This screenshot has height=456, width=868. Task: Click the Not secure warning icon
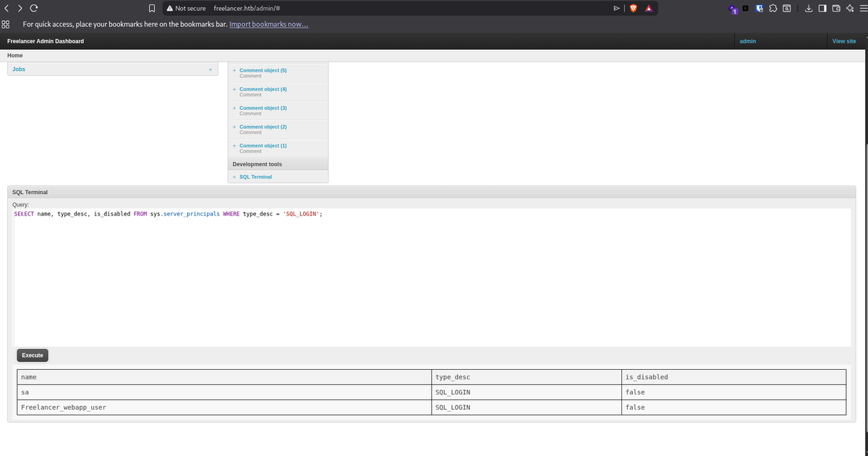coord(169,9)
